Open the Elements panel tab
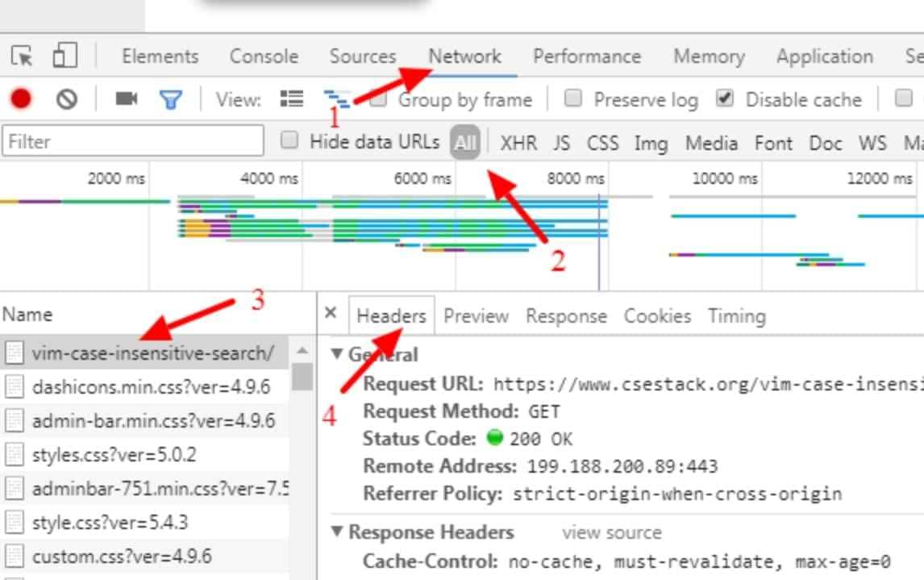 (x=160, y=56)
